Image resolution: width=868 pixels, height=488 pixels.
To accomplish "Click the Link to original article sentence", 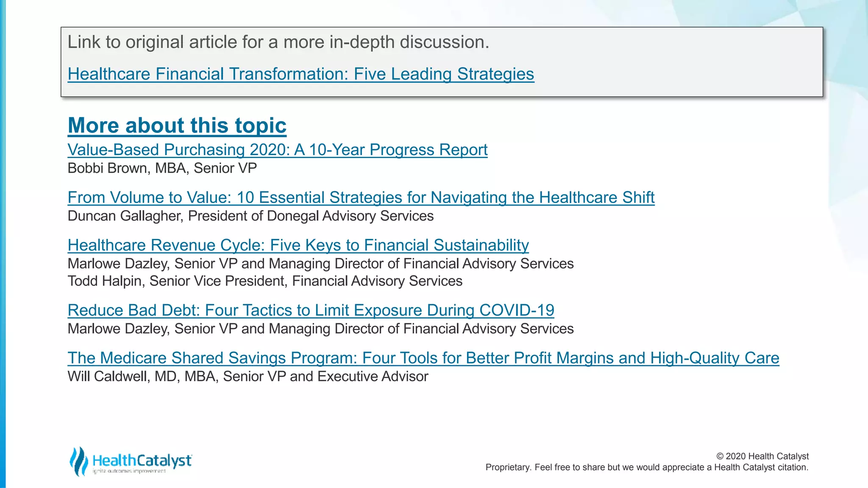I will (278, 42).
